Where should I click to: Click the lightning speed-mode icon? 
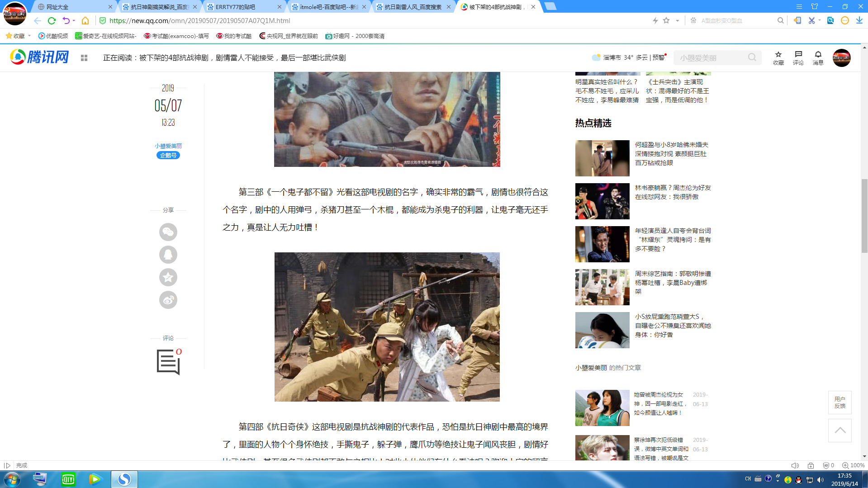(x=655, y=20)
